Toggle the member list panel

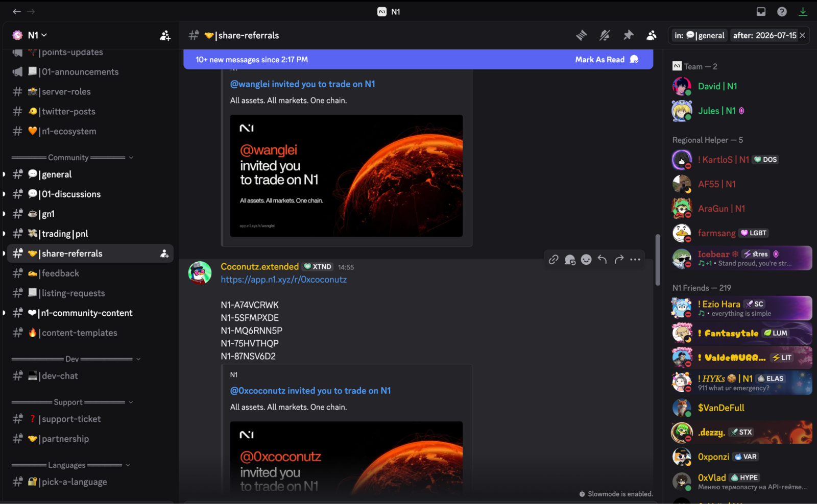(652, 35)
